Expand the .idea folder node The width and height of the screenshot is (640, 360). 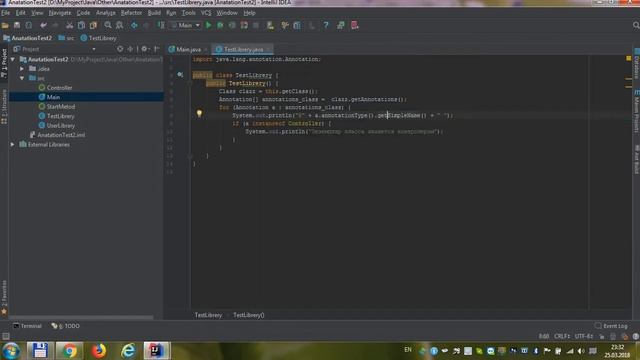coord(22,69)
